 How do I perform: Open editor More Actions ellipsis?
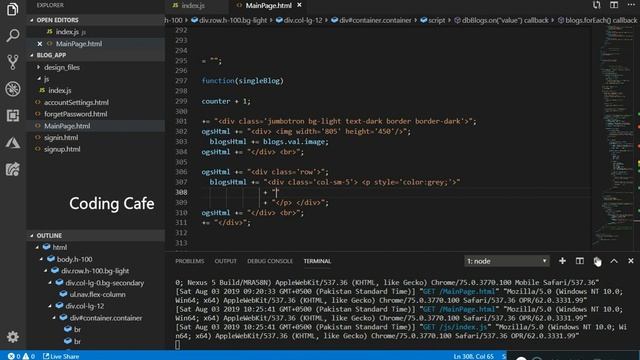click(x=631, y=5)
